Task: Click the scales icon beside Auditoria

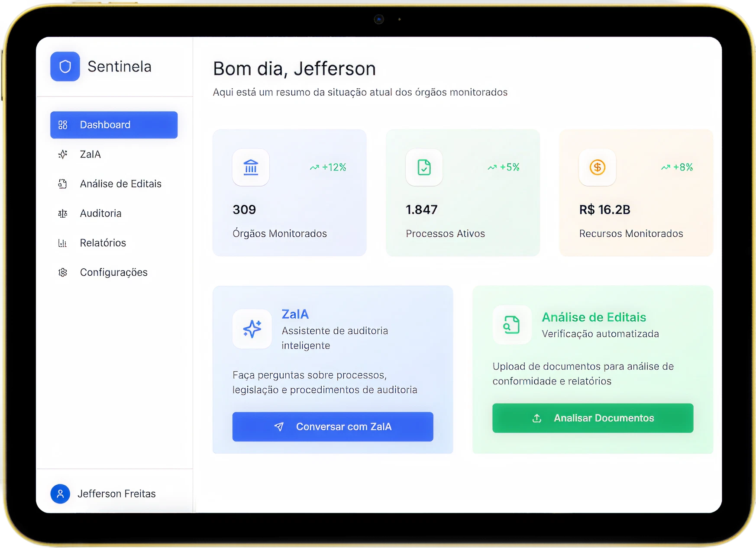Action: [x=63, y=213]
